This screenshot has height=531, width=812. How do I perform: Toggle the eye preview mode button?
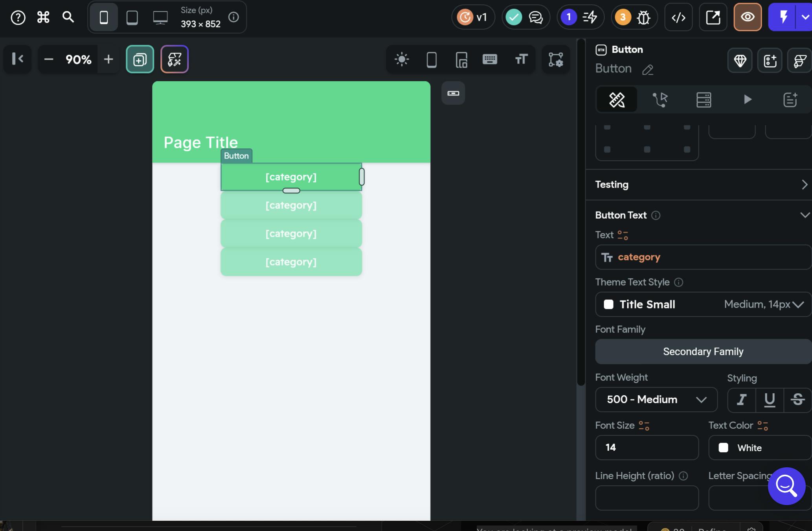tap(748, 17)
